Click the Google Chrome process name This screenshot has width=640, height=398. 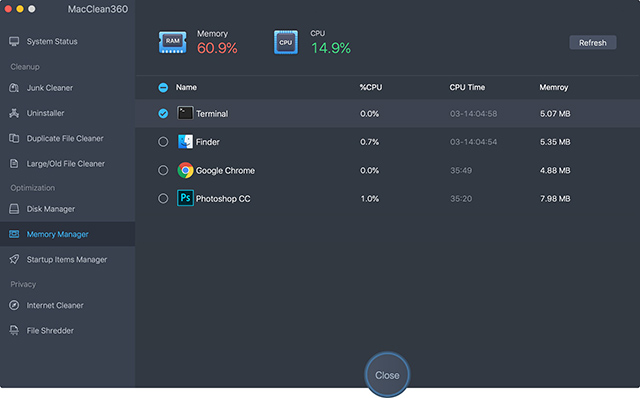[x=225, y=171]
